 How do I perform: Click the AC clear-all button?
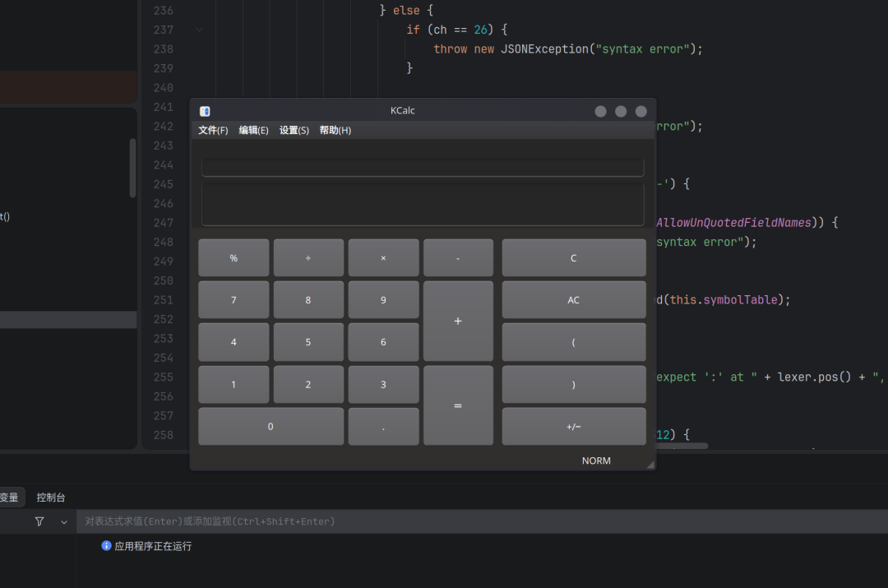point(574,300)
